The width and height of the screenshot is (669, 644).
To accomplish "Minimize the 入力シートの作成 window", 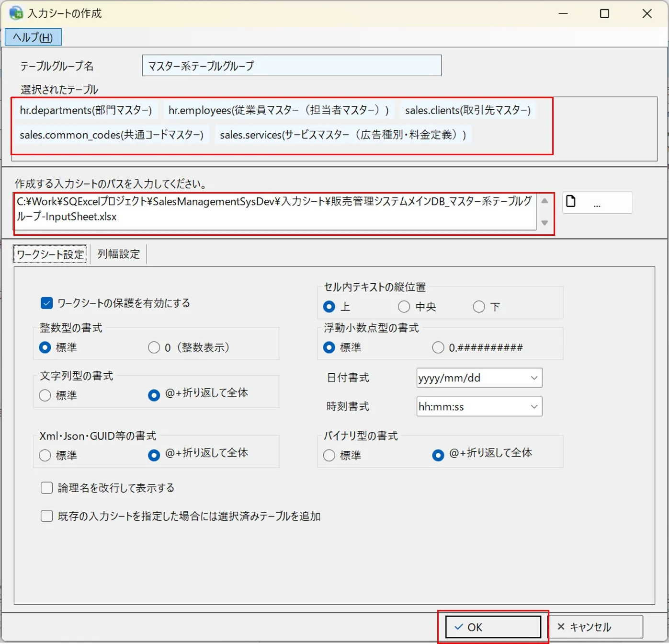I will (x=563, y=13).
